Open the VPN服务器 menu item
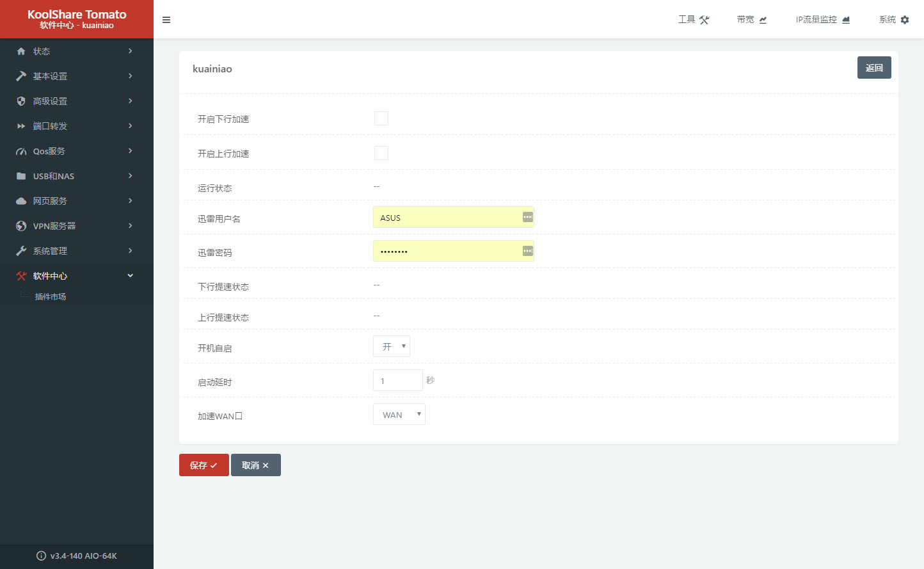The image size is (924, 569). coord(76,226)
